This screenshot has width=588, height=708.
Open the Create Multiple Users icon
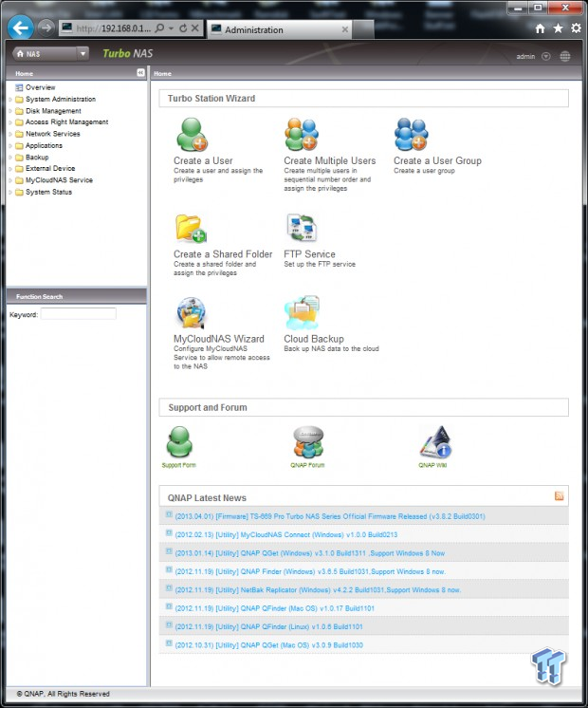point(302,135)
